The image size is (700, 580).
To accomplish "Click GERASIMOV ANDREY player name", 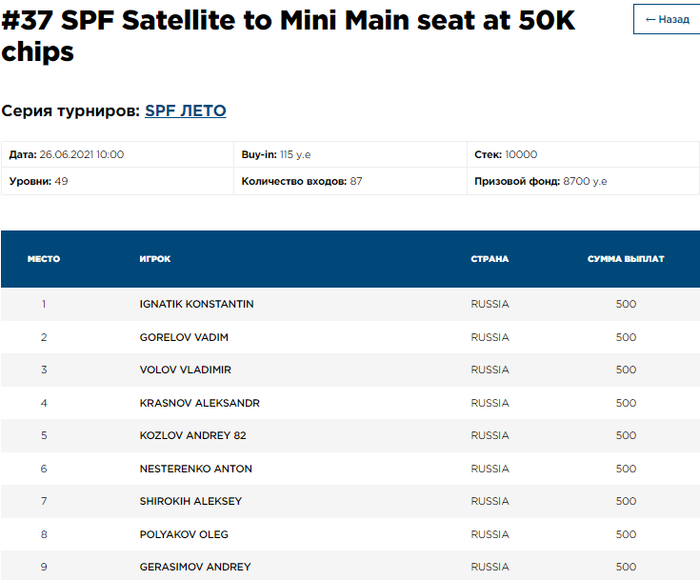I will (195, 567).
